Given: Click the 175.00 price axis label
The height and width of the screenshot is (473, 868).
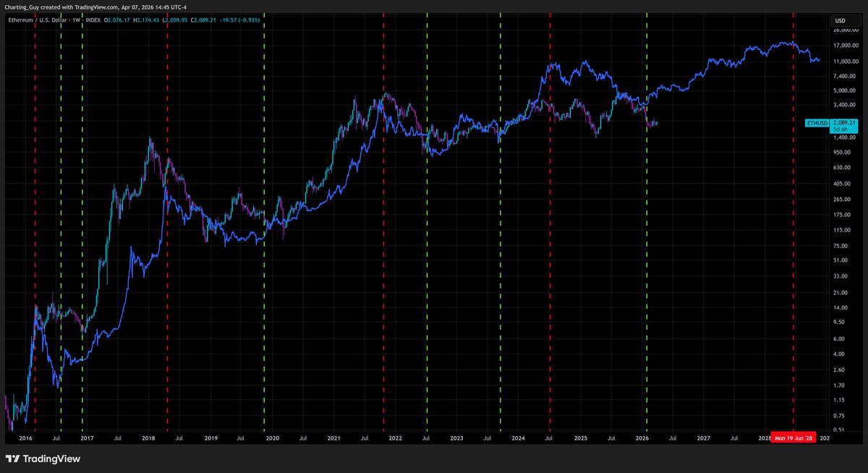Looking at the screenshot, I should click(842, 215).
